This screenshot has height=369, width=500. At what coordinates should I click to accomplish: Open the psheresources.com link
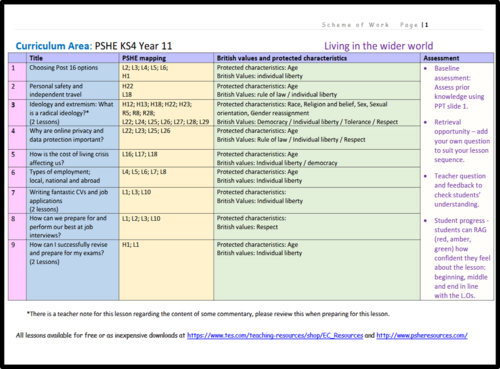422,335
